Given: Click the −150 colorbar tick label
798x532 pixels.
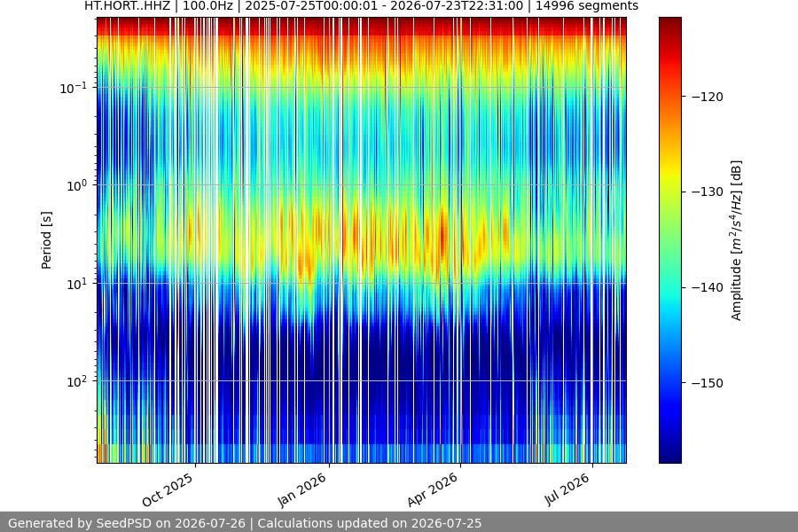Looking at the screenshot, I should click(708, 383).
